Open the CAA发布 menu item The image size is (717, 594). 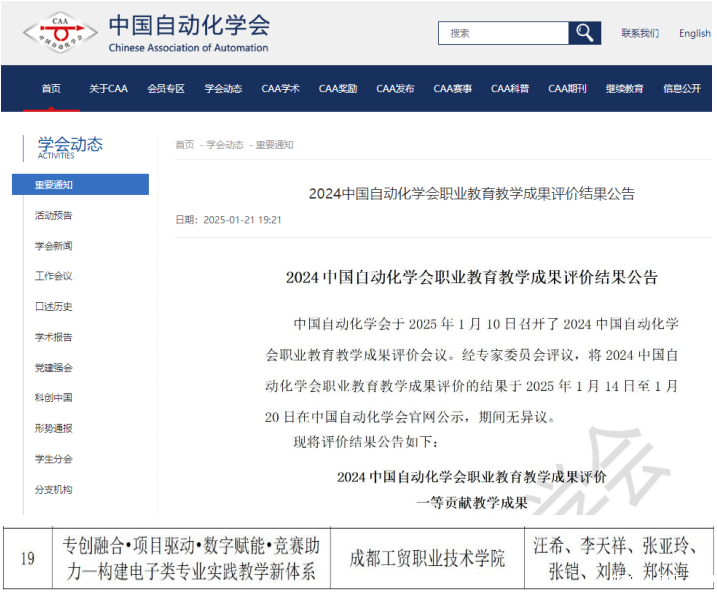point(395,88)
